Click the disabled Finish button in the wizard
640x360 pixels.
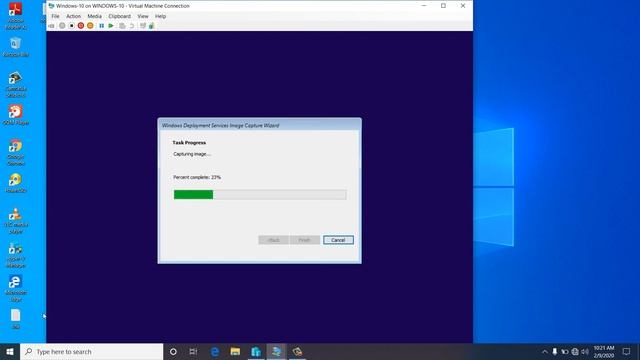304,240
